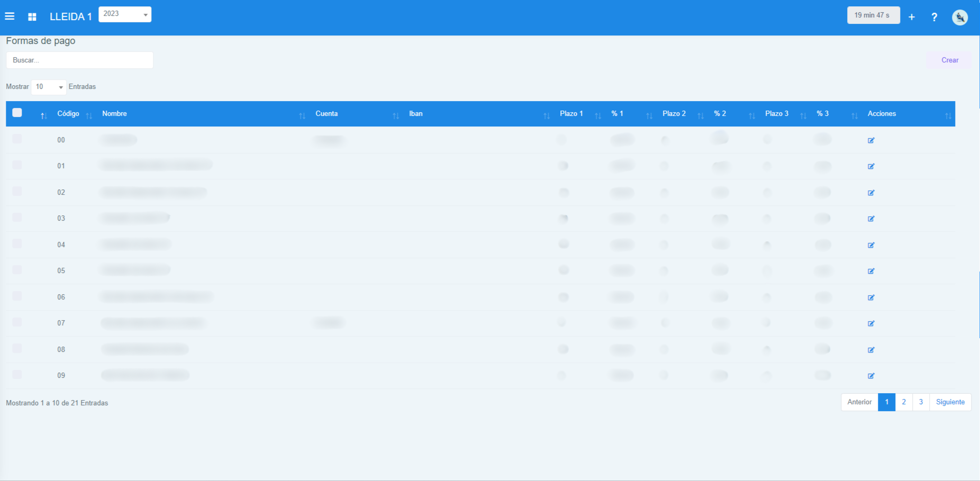
Task: Go to pagination page 2
Action: point(904,402)
